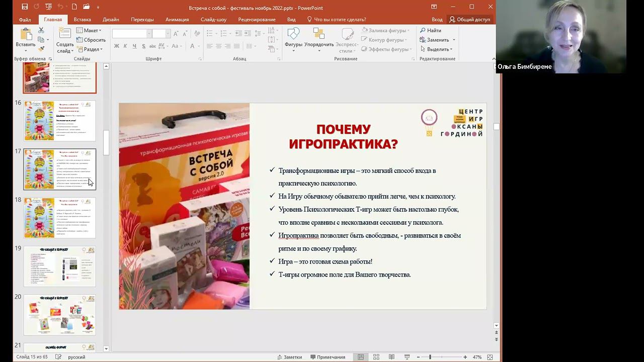Click the Open folder icon in the quick access toolbar
Image resolution: width=644 pixels, height=362 pixels.
pyautogui.click(x=86, y=7)
